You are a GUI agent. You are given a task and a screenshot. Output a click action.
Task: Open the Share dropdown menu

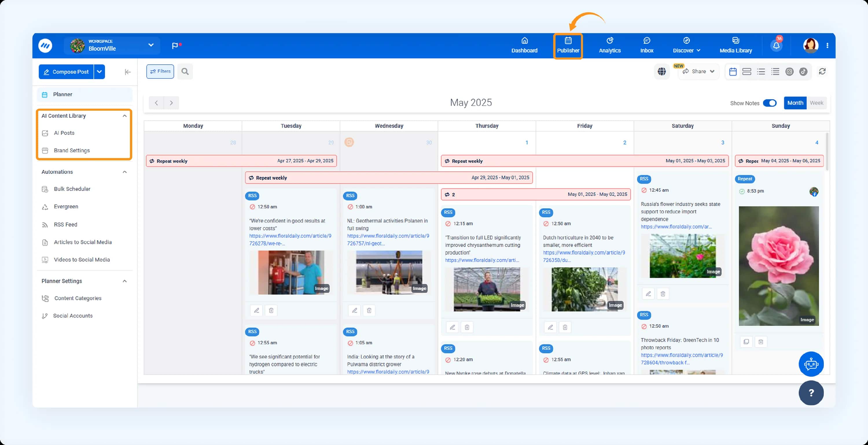pos(698,71)
